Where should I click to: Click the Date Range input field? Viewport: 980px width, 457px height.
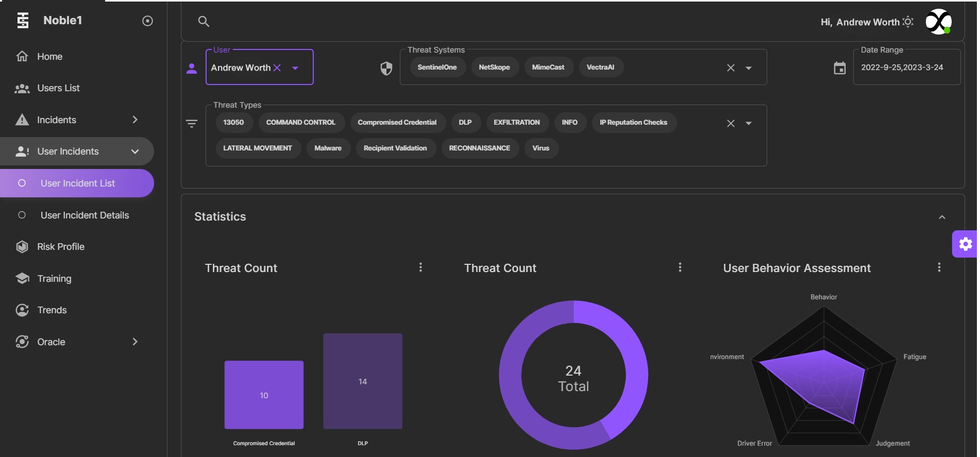[x=907, y=67]
